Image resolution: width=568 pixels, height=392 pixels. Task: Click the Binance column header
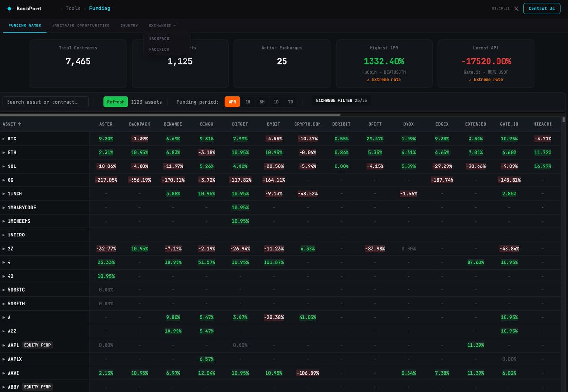(x=173, y=124)
